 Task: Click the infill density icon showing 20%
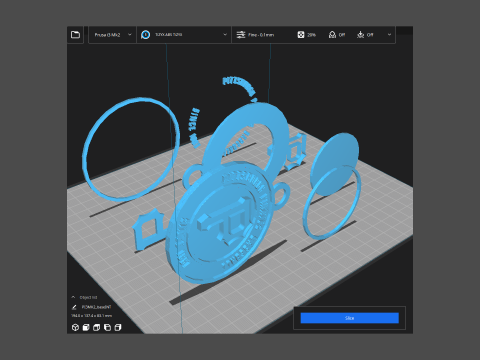click(301, 35)
